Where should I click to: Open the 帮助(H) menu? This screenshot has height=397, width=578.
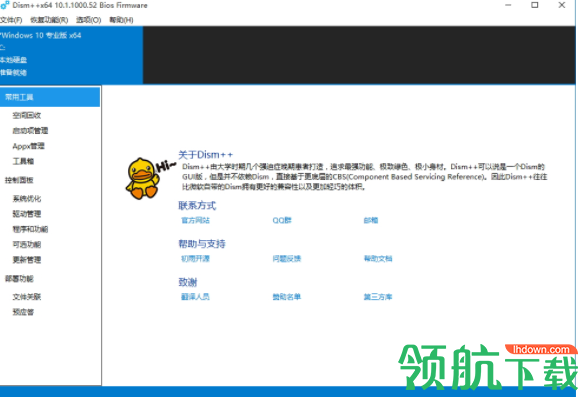121,20
